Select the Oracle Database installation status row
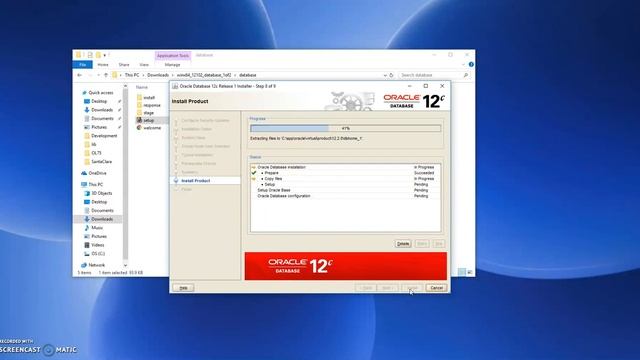Screen dimensions: 640x360 pos(345,167)
